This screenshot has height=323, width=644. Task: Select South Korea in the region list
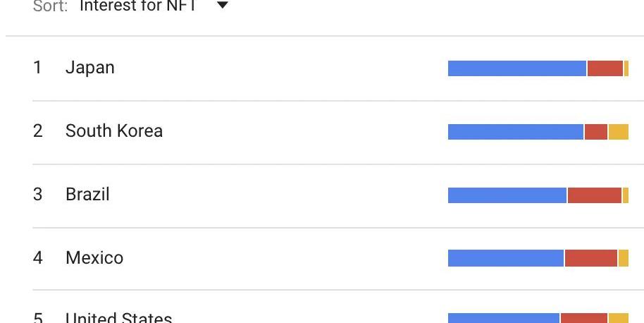click(x=113, y=131)
